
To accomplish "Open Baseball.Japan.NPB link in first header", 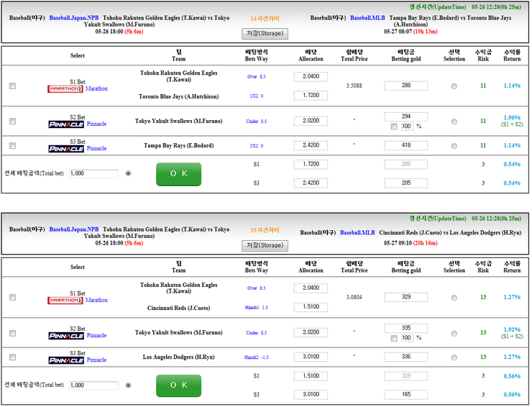I will pyautogui.click(x=74, y=18).
